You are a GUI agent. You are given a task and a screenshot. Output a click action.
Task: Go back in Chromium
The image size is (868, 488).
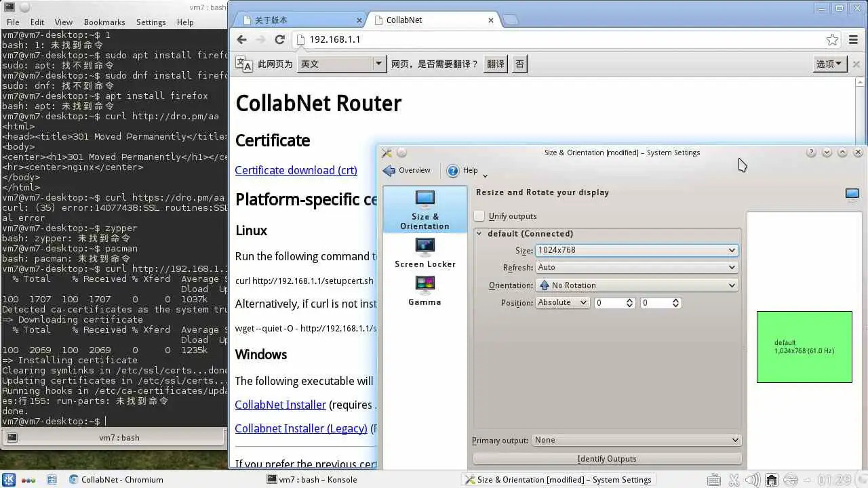(x=242, y=39)
